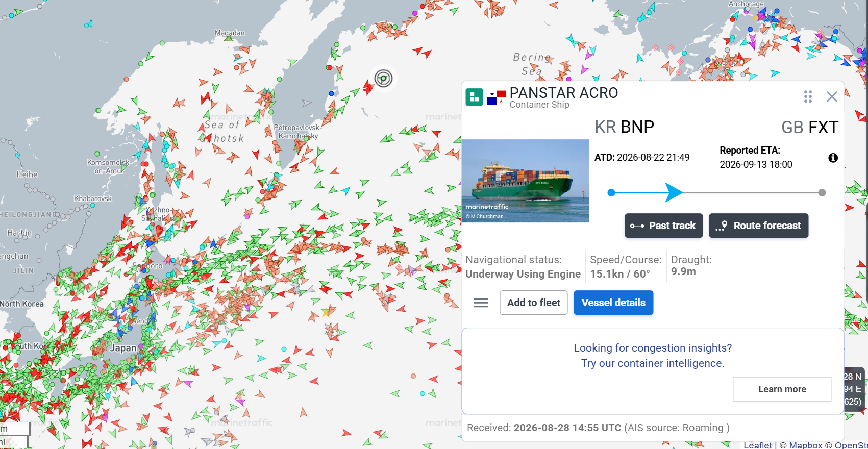The height and width of the screenshot is (449, 868).
Task: Click the Japan country label
Action: coord(123,348)
